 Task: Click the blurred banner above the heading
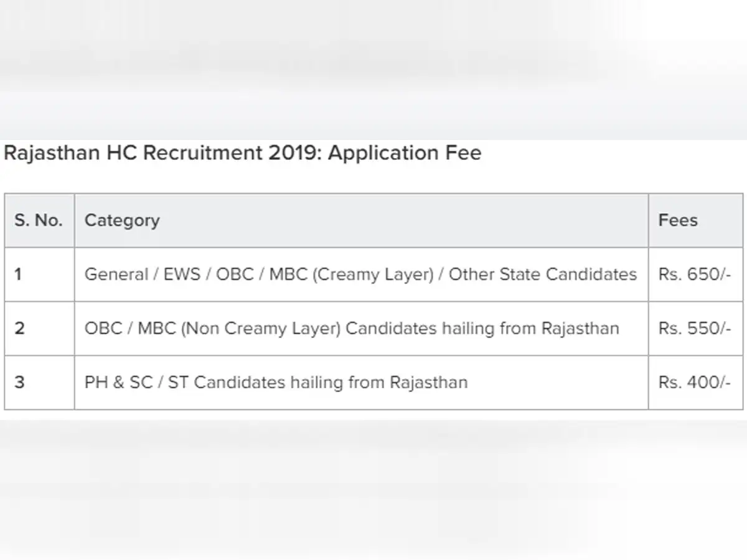374,68
